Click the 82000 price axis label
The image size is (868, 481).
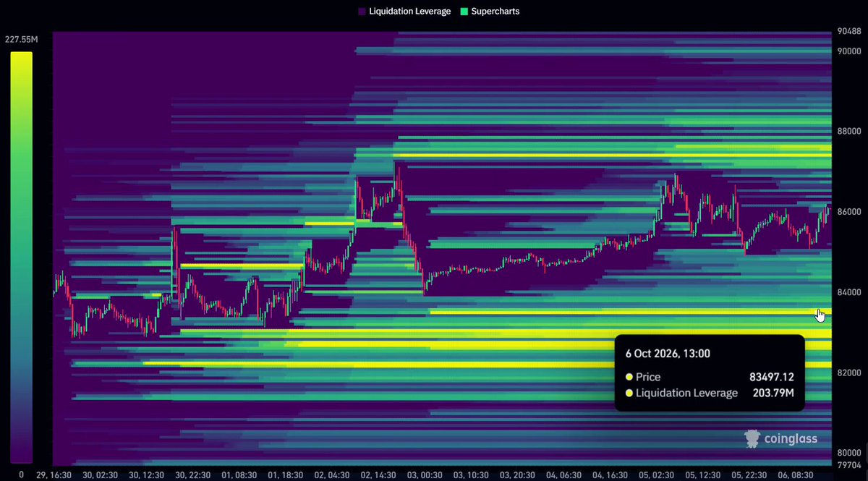point(848,373)
